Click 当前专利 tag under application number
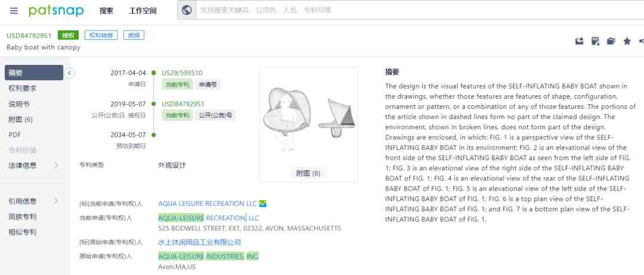 [178, 85]
